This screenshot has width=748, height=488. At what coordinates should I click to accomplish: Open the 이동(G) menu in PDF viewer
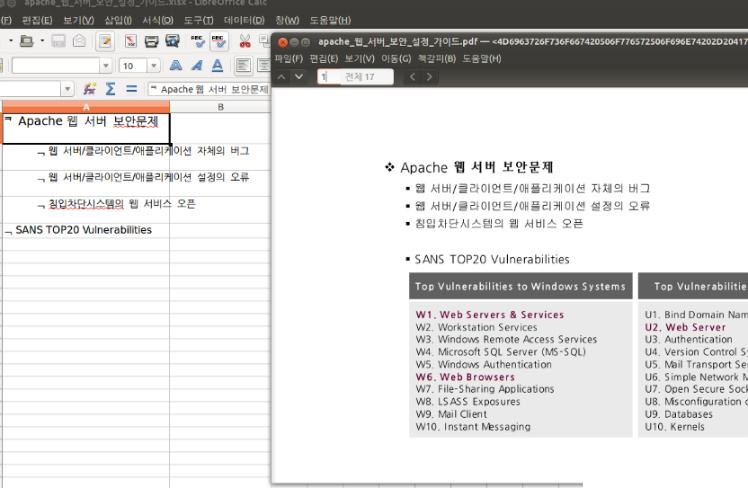[x=396, y=59]
